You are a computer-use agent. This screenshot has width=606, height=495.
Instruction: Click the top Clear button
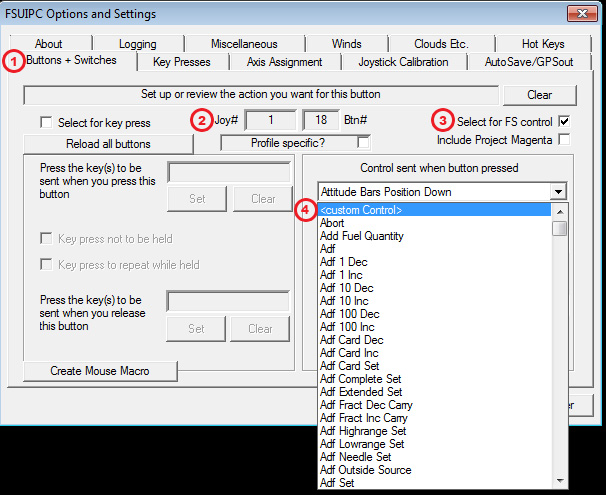pyautogui.click(x=540, y=95)
